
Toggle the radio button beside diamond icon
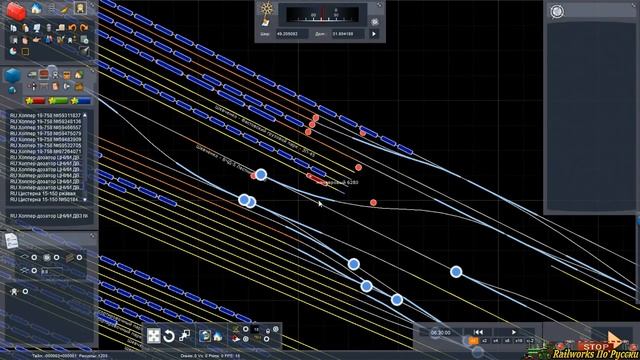(x=34, y=258)
